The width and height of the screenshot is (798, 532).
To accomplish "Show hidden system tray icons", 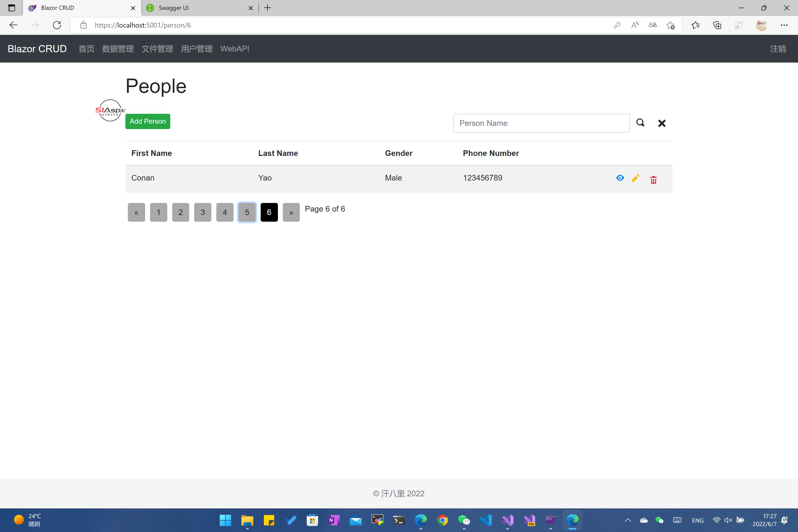I will 628,520.
